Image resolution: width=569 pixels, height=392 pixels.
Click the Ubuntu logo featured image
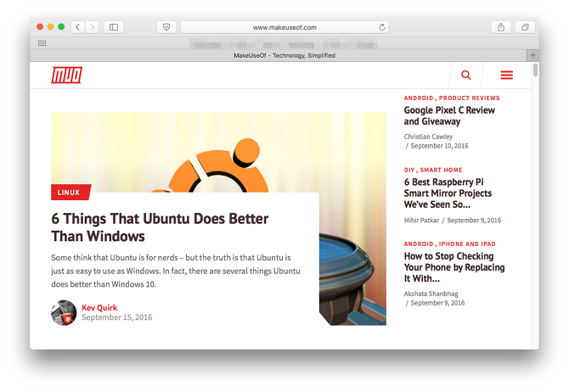pyautogui.click(x=218, y=153)
